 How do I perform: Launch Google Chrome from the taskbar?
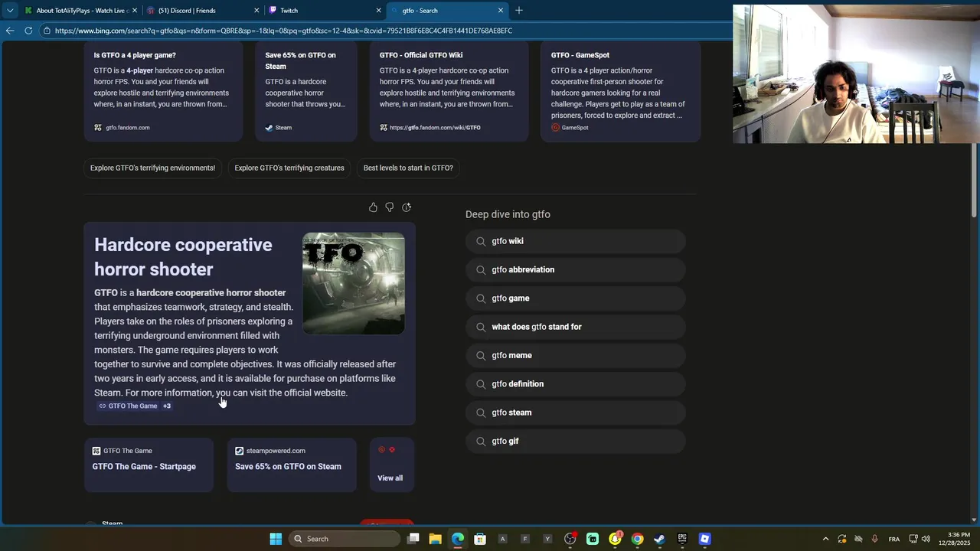[x=637, y=539]
